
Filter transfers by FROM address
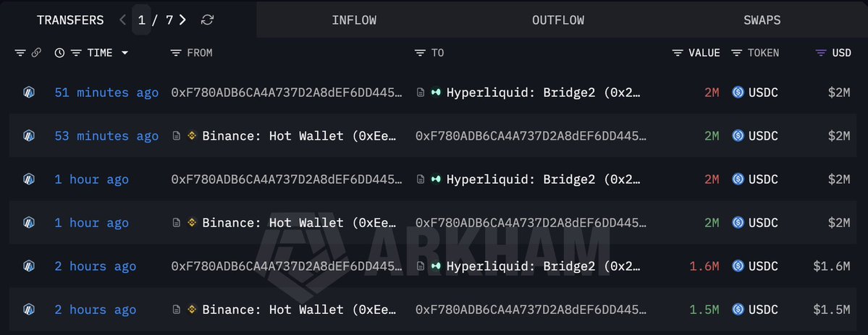click(176, 53)
